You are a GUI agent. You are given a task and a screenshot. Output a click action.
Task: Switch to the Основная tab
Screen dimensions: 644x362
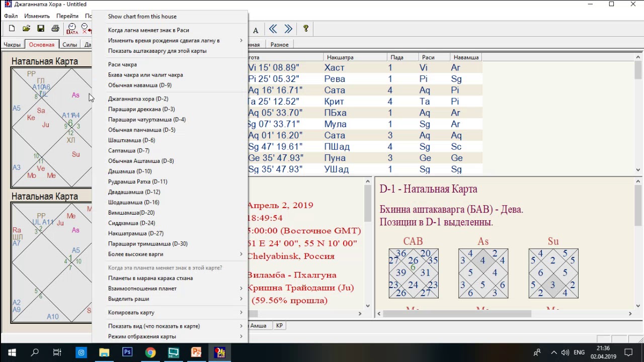[x=42, y=45]
